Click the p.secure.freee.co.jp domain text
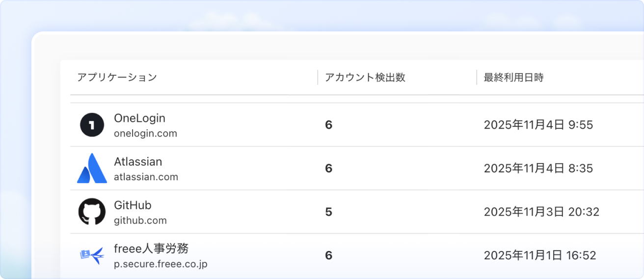644x279 pixels. point(161,264)
